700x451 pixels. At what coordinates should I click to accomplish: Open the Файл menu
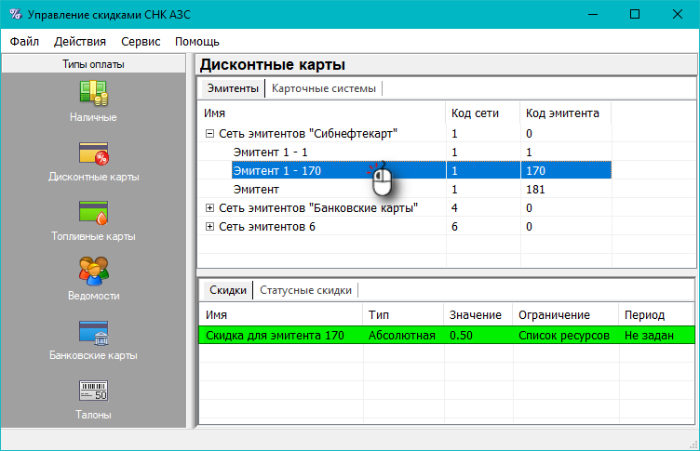tap(25, 42)
